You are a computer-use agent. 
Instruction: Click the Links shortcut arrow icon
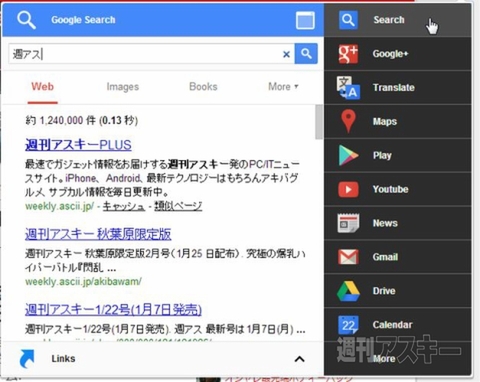[27, 359]
